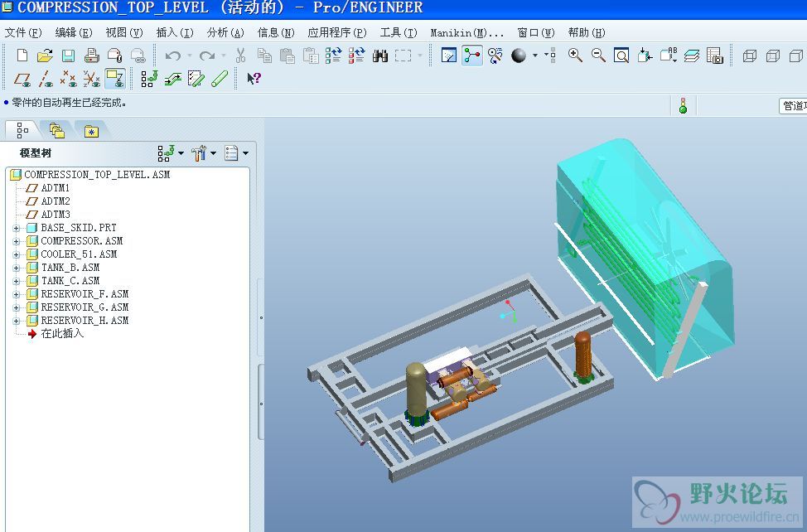Viewport: 807px width, 532px height.
Task: Redo the last action
Action: [x=207, y=55]
